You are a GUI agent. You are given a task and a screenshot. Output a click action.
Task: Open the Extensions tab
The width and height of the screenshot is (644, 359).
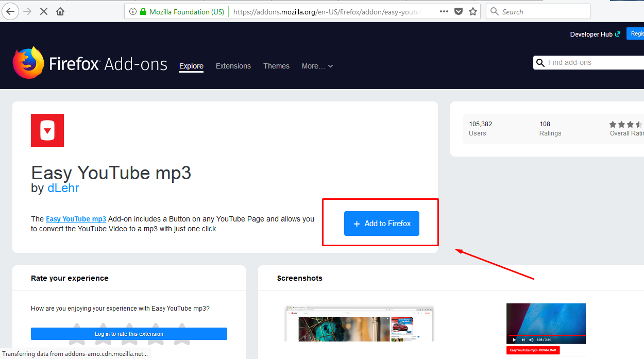[233, 66]
